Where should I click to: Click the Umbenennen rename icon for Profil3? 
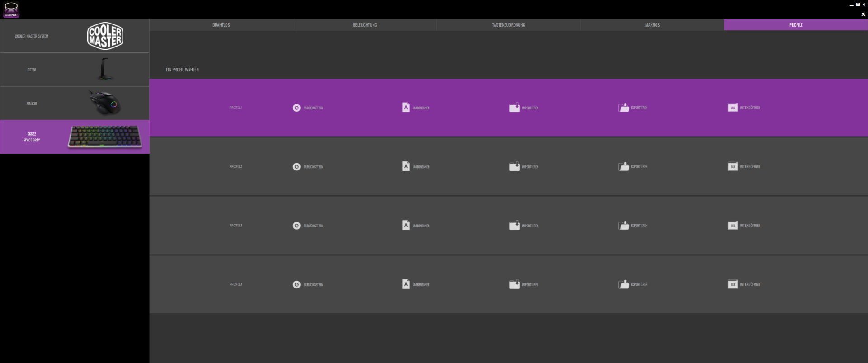pyautogui.click(x=406, y=225)
